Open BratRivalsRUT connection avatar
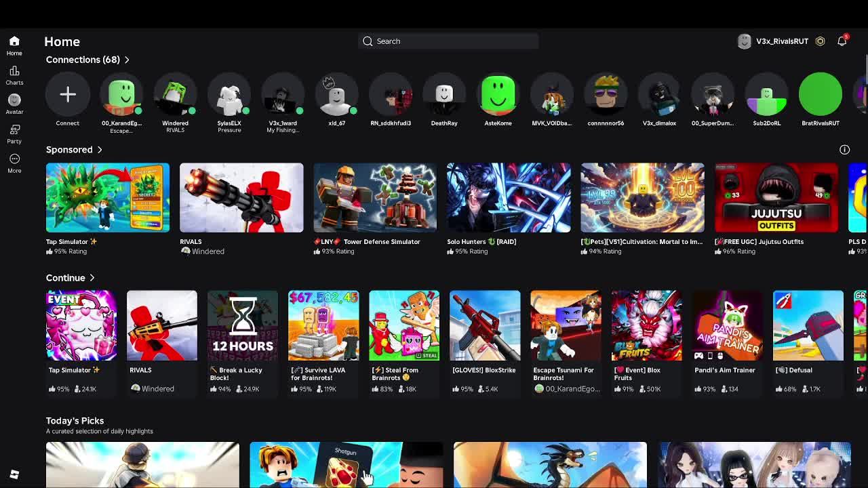Screen dimensions: 868x488 point(821,94)
